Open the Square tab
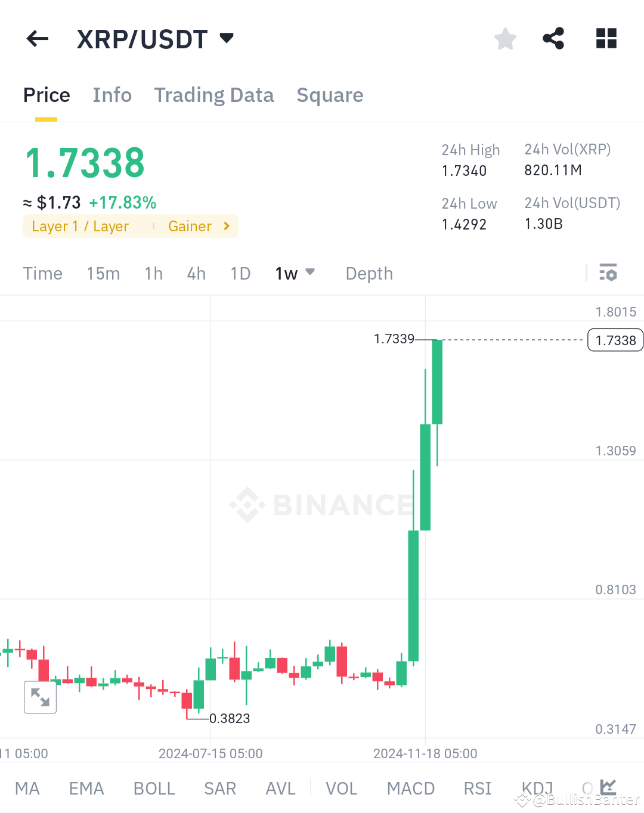The width and height of the screenshot is (644, 813). click(330, 95)
